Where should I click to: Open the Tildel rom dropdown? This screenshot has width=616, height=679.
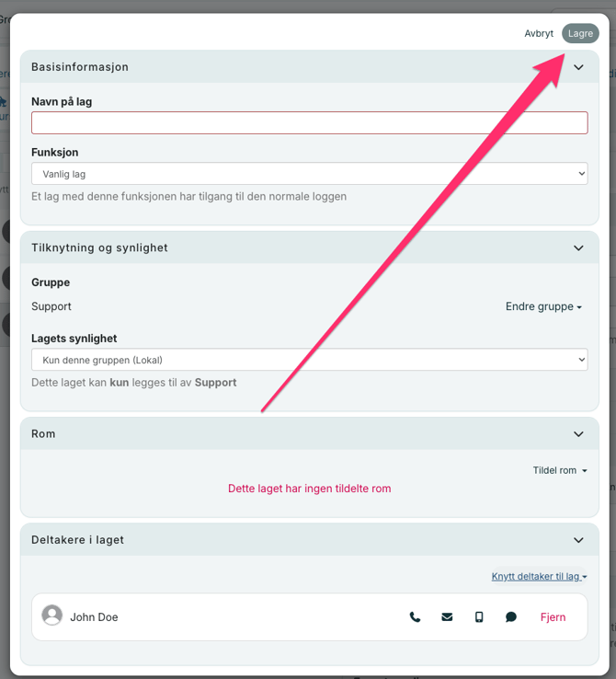point(559,470)
